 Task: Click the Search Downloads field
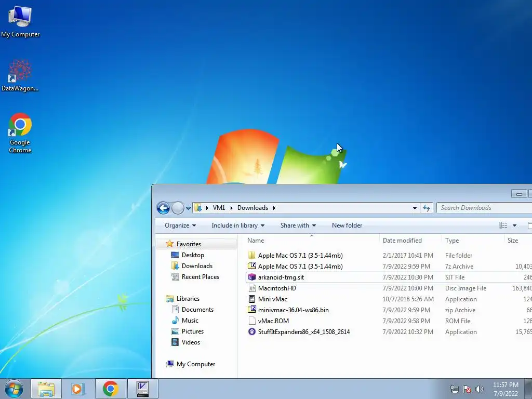484,208
